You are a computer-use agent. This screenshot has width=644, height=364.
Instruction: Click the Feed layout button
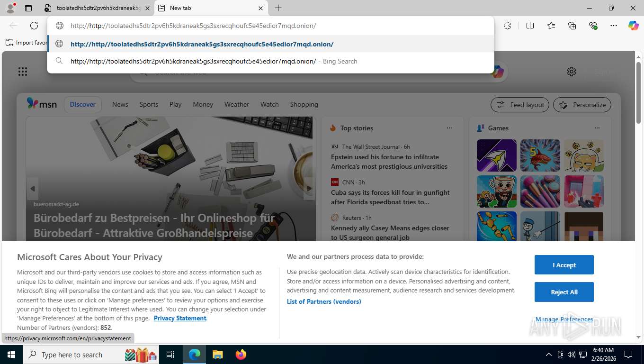(520, 105)
